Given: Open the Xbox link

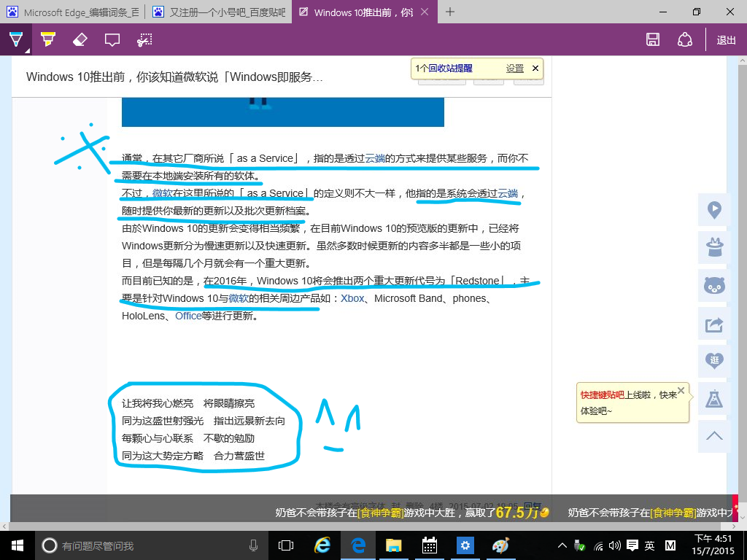Looking at the screenshot, I should pyautogui.click(x=352, y=298).
